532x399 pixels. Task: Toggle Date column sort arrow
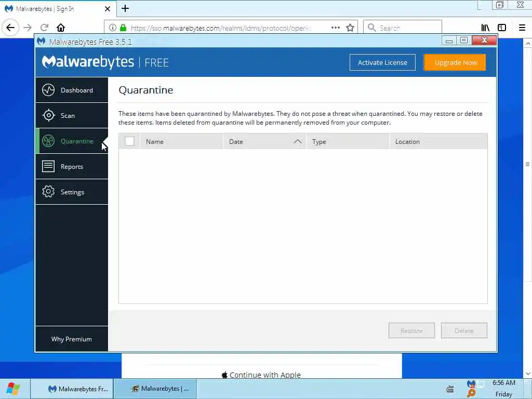pos(298,141)
